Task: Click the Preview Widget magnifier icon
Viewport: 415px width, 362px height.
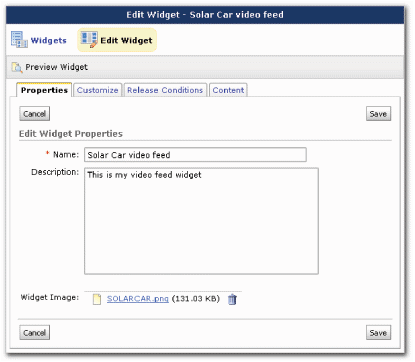Action: [17, 67]
